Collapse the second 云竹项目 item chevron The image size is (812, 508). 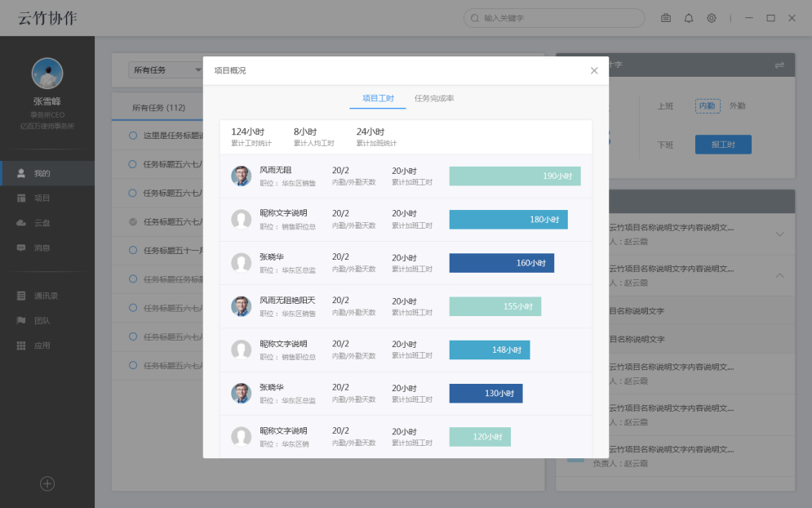(779, 275)
